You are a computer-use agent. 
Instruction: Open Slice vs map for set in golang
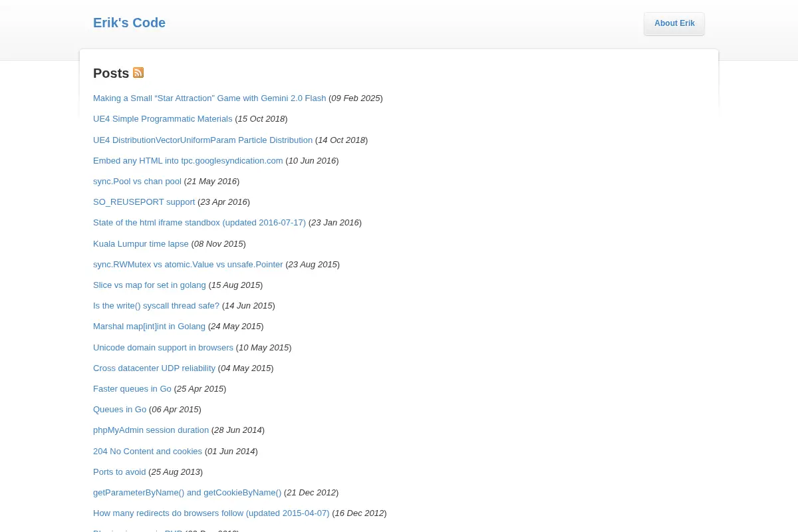pyautogui.click(x=150, y=285)
